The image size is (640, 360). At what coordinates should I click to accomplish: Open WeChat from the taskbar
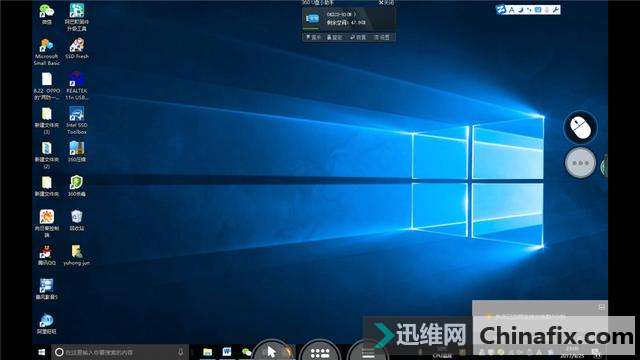(x=246, y=352)
